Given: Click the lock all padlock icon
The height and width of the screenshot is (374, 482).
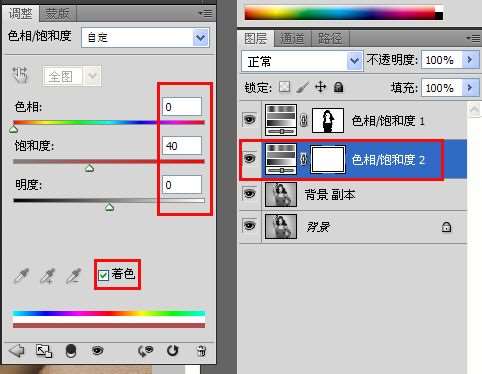Looking at the screenshot, I should (339, 87).
